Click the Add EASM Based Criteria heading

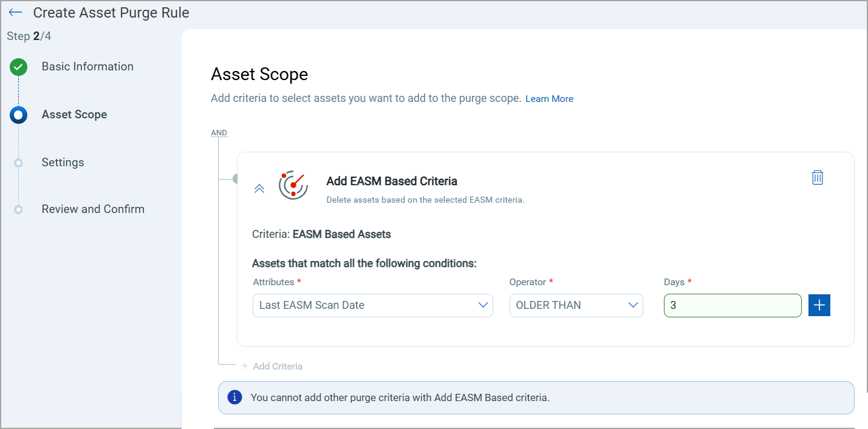point(392,181)
